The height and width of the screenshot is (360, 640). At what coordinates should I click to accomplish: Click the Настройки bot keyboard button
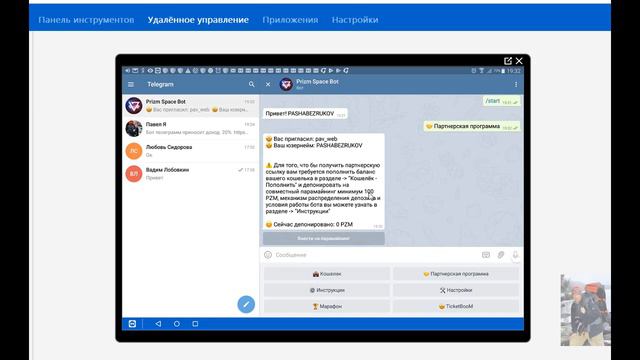(x=456, y=290)
